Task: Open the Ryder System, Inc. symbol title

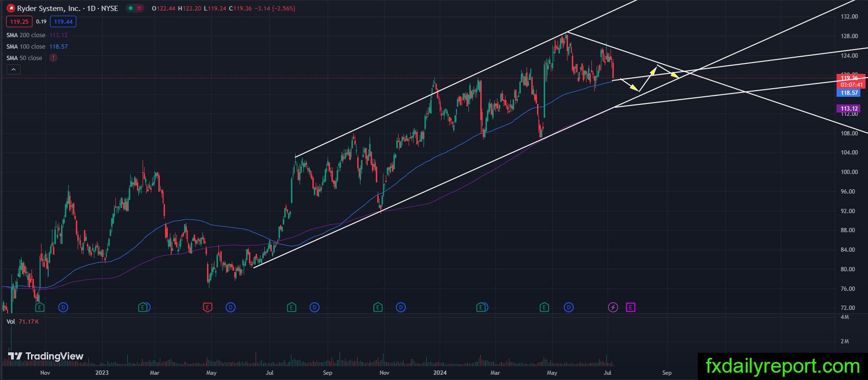Action: click(x=68, y=8)
